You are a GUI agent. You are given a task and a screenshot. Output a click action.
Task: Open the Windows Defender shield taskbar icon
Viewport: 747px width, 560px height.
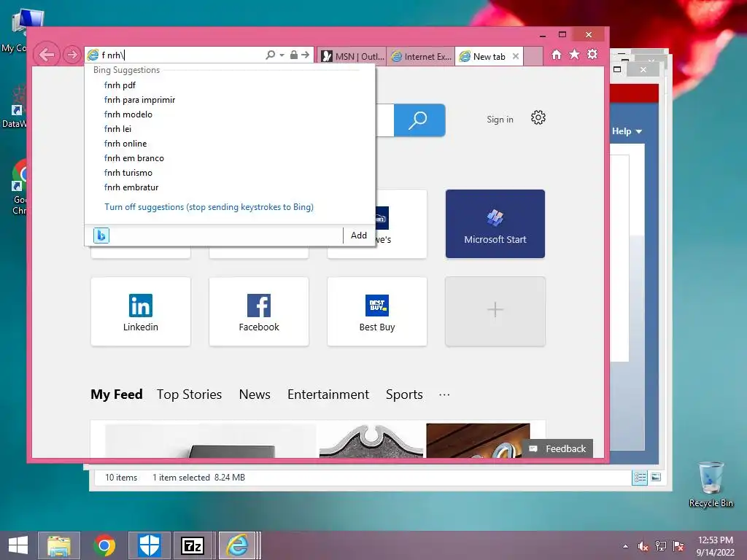149,545
